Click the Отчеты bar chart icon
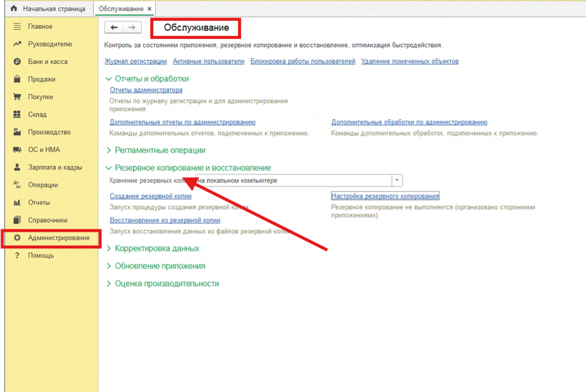586x392 pixels. coord(17,203)
